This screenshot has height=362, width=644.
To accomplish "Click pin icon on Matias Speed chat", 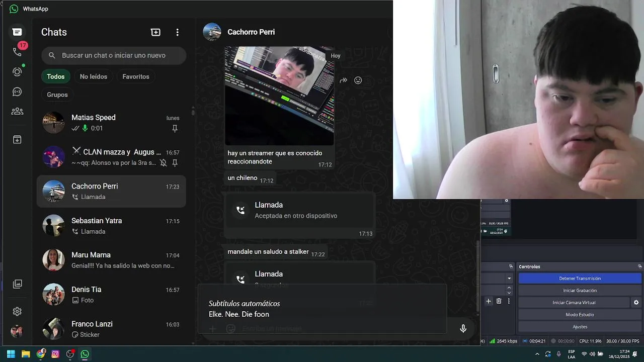I will [175, 129].
